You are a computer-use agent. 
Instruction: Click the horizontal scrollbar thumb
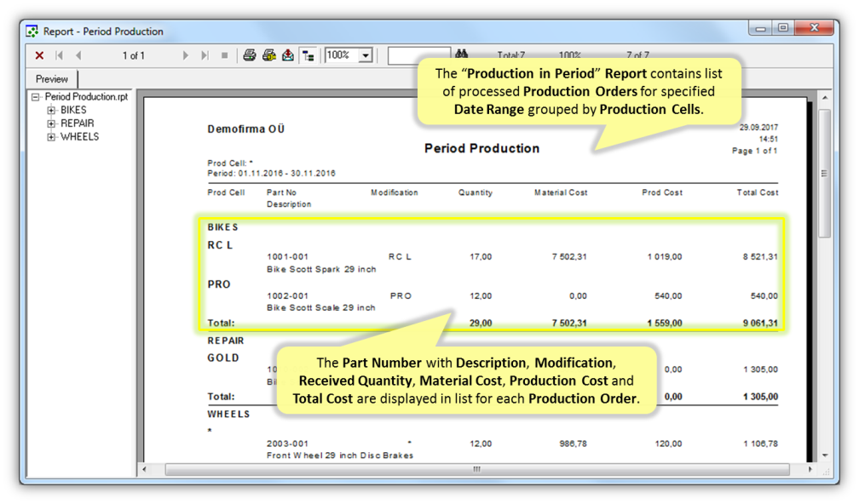coord(477,470)
